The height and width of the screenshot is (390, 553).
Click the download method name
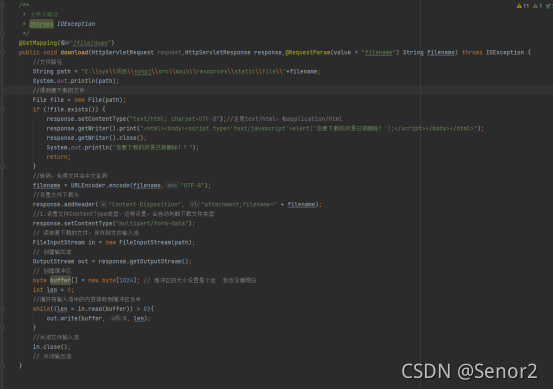pos(74,53)
